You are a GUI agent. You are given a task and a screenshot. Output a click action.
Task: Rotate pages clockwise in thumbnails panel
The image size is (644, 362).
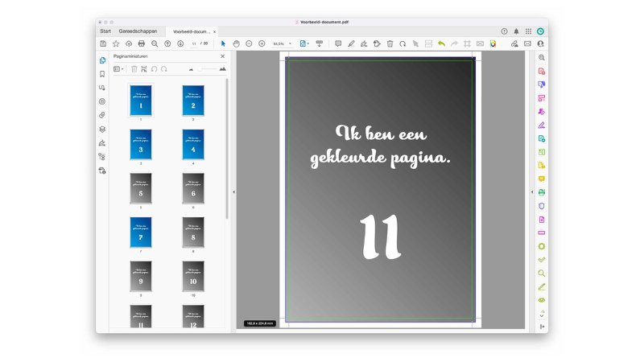pyautogui.click(x=163, y=69)
